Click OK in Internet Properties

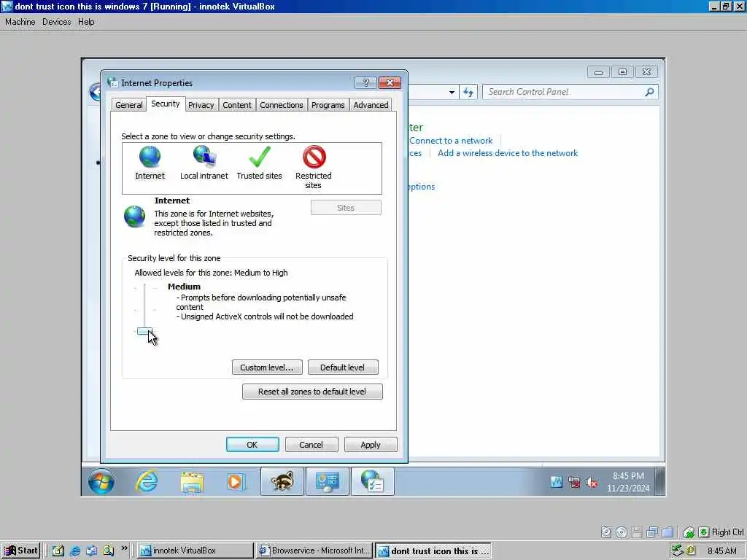click(252, 444)
